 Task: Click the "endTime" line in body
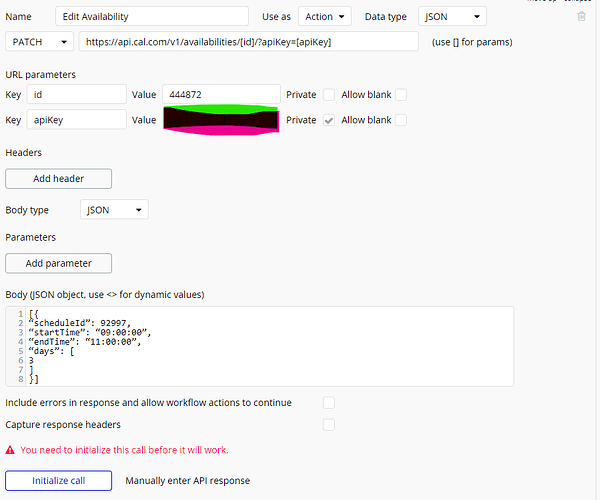coord(85,342)
